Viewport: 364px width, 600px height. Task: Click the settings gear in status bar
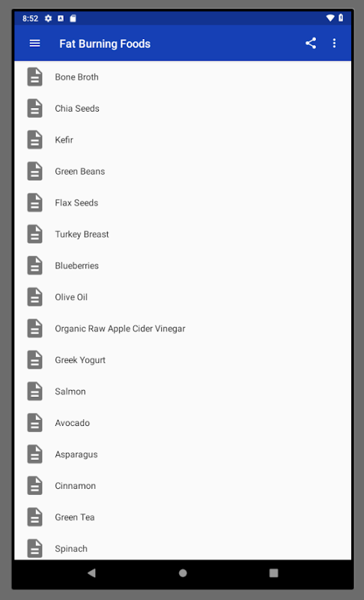pos(48,18)
